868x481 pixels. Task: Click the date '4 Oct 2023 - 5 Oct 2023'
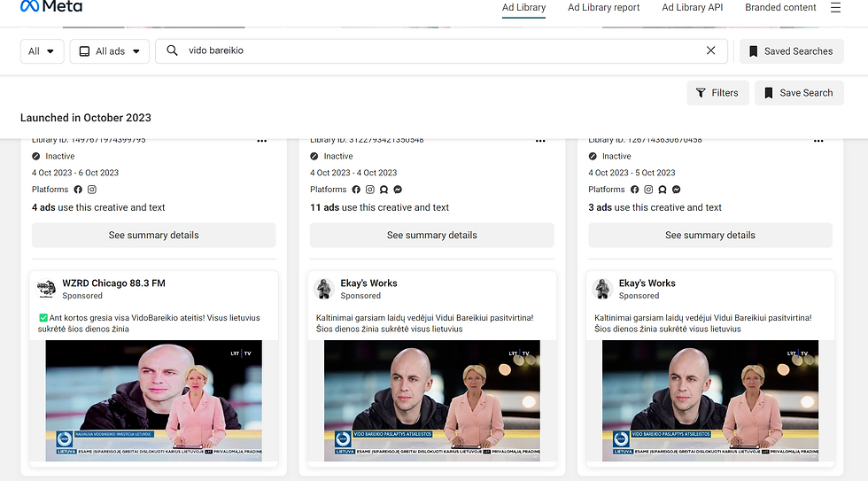point(632,173)
